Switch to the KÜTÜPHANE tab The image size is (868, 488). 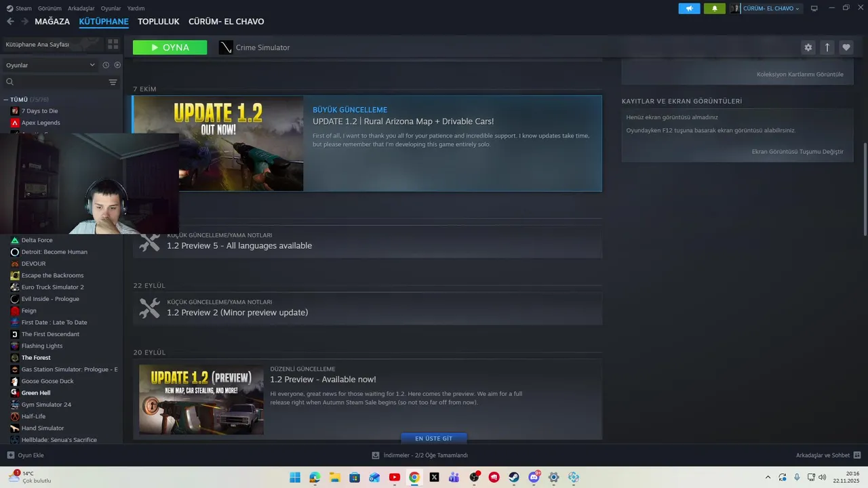[104, 22]
